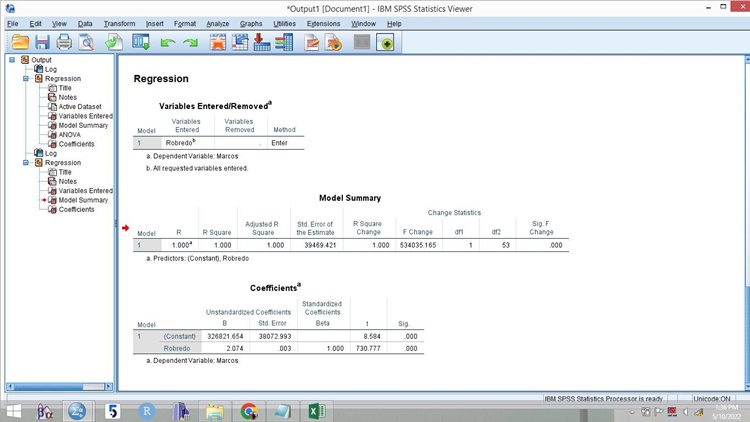The height and width of the screenshot is (422, 750).
Task: Click the Windows Start button
Action: (13, 411)
